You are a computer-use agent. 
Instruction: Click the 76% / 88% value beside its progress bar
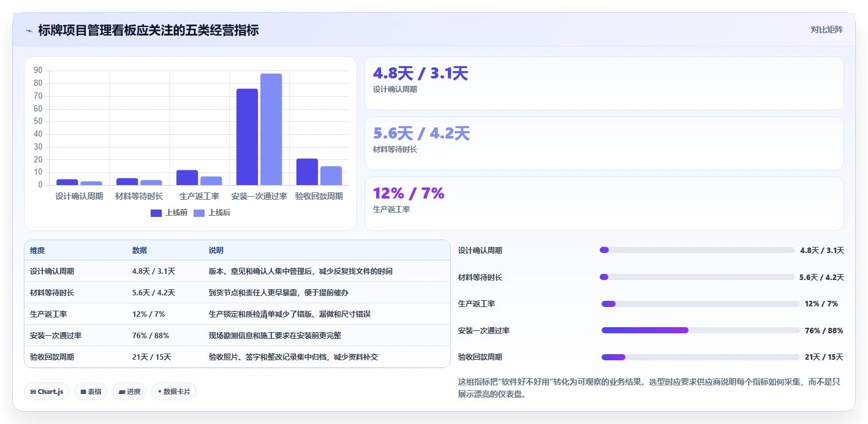[x=824, y=330]
